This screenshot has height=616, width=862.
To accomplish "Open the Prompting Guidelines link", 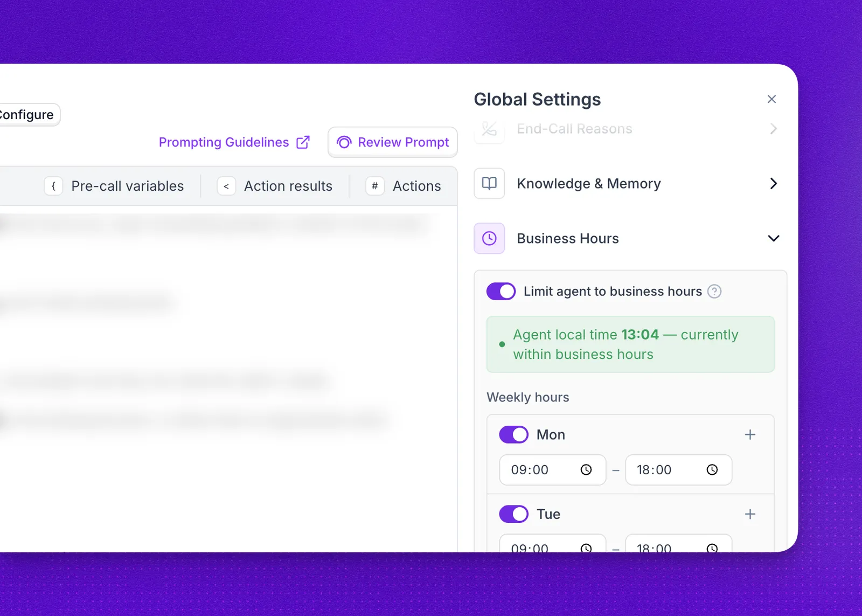I will pyautogui.click(x=234, y=142).
